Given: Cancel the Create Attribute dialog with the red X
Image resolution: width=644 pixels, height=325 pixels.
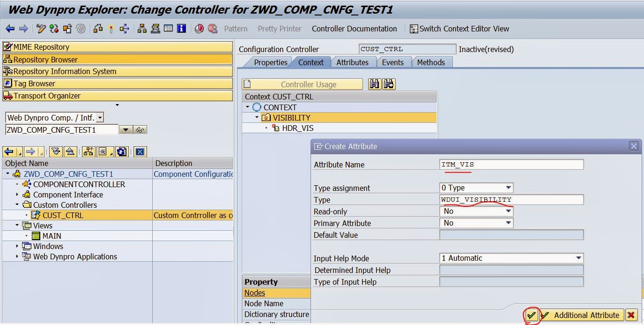Looking at the screenshot, I should (x=632, y=315).
